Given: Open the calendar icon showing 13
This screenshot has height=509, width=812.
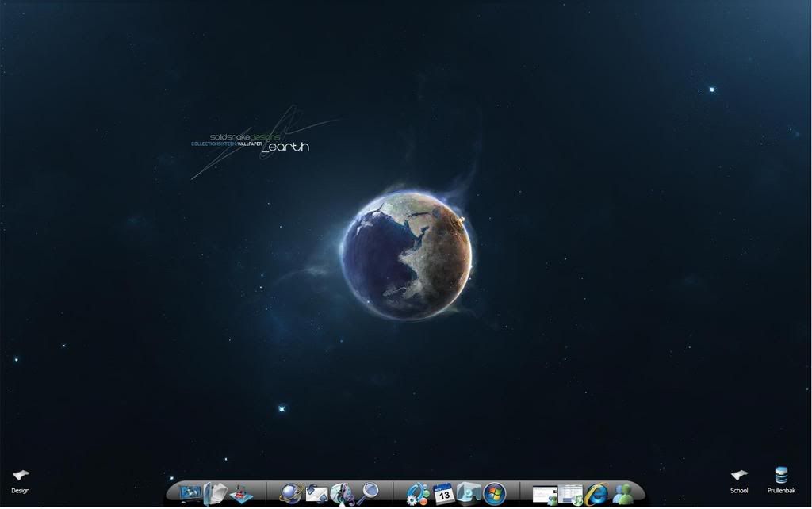Looking at the screenshot, I should coord(443,494).
